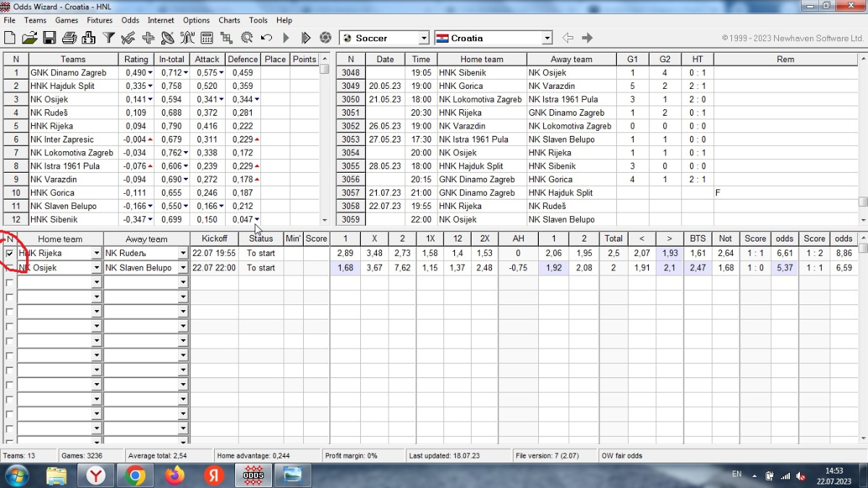Click the linked squares toolbar icon
Image resolution: width=868 pixels, height=488 pixels.
pyautogui.click(x=226, y=38)
